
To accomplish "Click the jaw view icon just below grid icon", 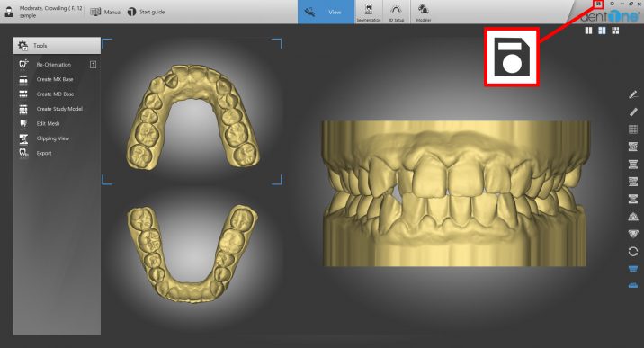I will (x=633, y=147).
